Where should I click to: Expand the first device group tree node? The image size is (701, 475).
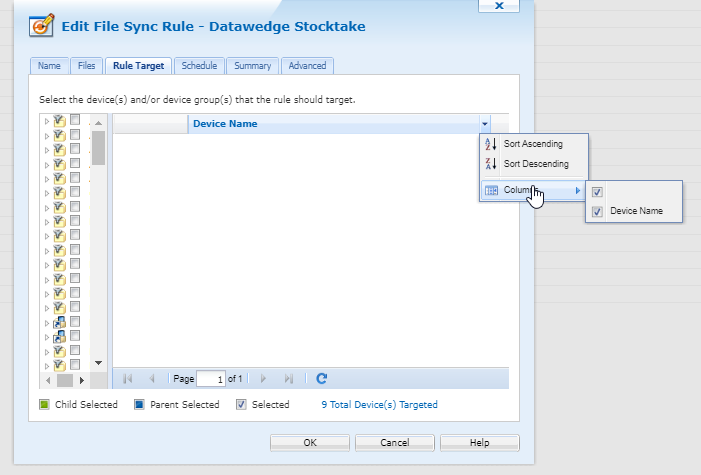(x=46, y=121)
